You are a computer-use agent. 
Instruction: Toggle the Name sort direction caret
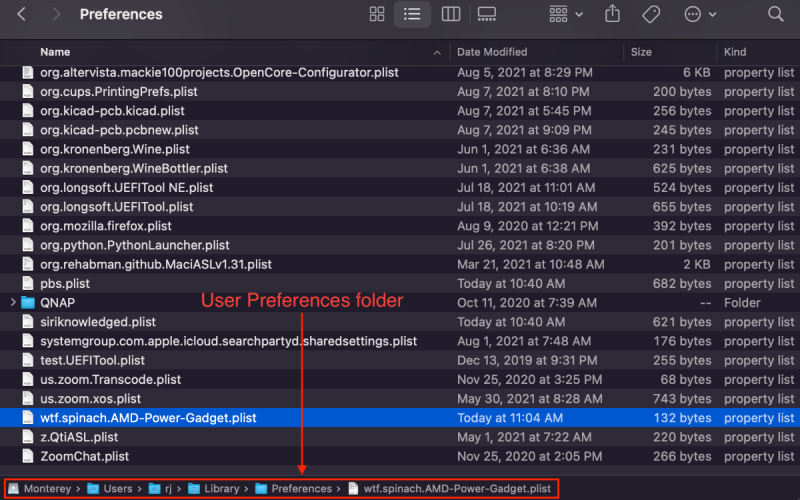click(x=437, y=52)
